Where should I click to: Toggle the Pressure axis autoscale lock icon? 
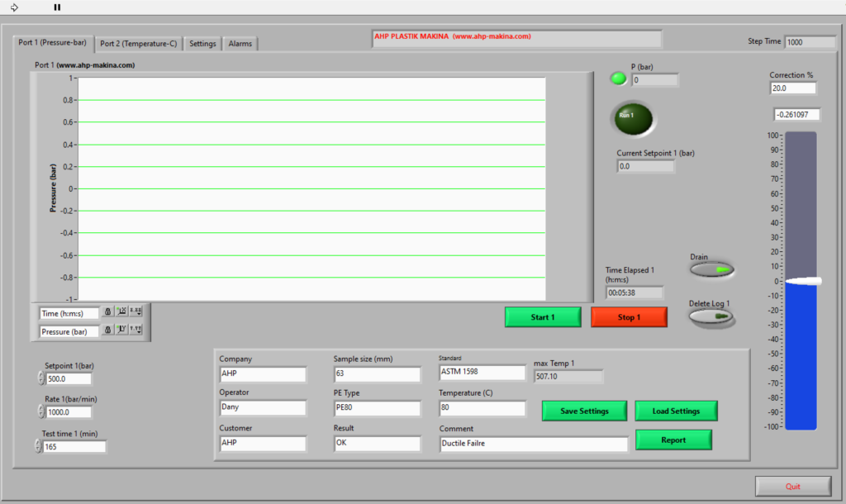[107, 330]
